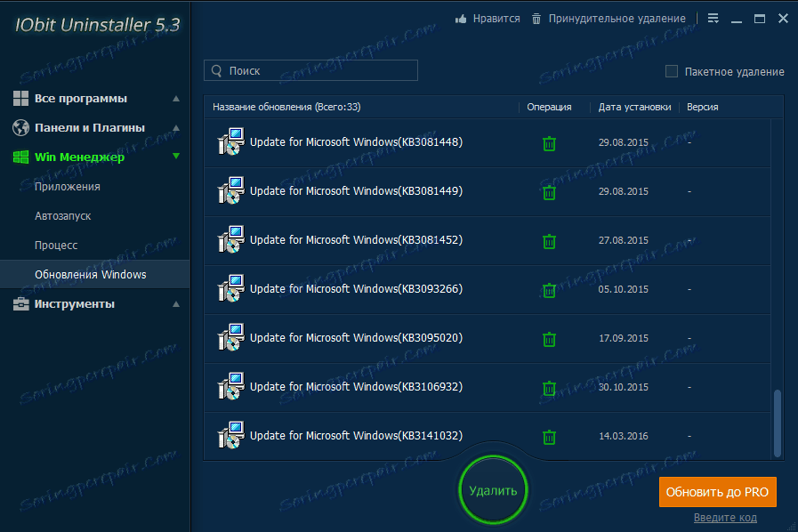Open Панели и Плагины category
The image size is (798, 532).
tap(90, 128)
